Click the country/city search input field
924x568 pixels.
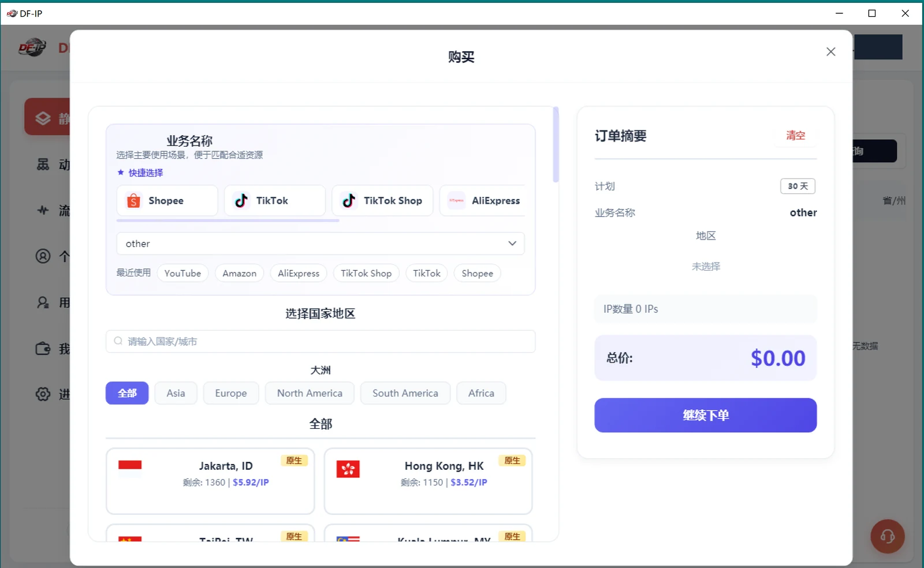click(321, 341)
